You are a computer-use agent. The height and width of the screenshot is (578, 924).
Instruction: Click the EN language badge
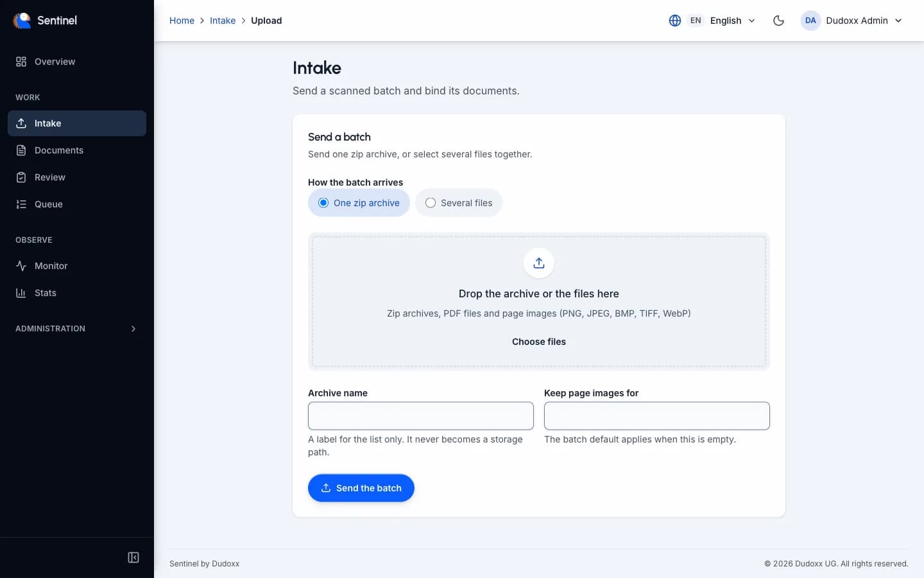[x=696, y=21]
